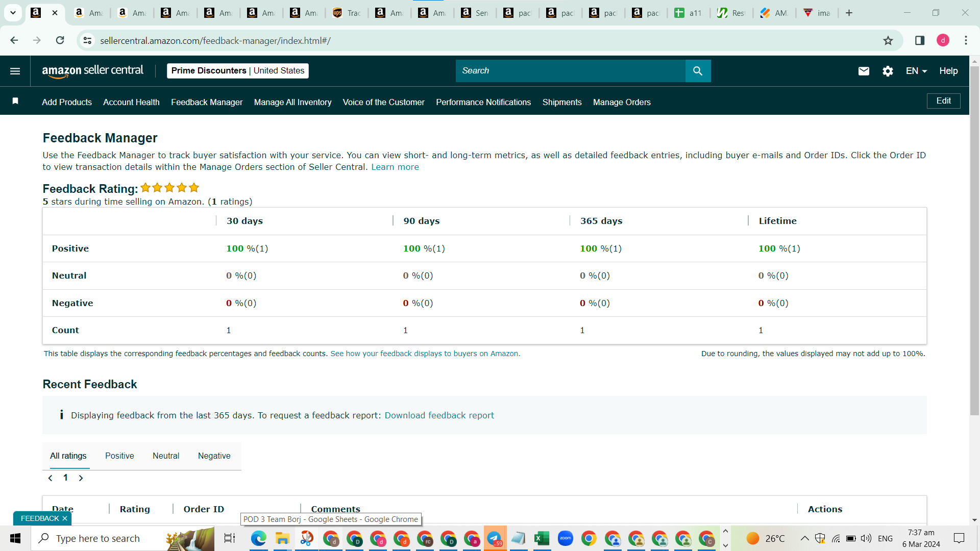Open Feedback Manager in navigation bar
Image resolution: width=980 pixels, height=551 pixels.
[x=207, y=102]
